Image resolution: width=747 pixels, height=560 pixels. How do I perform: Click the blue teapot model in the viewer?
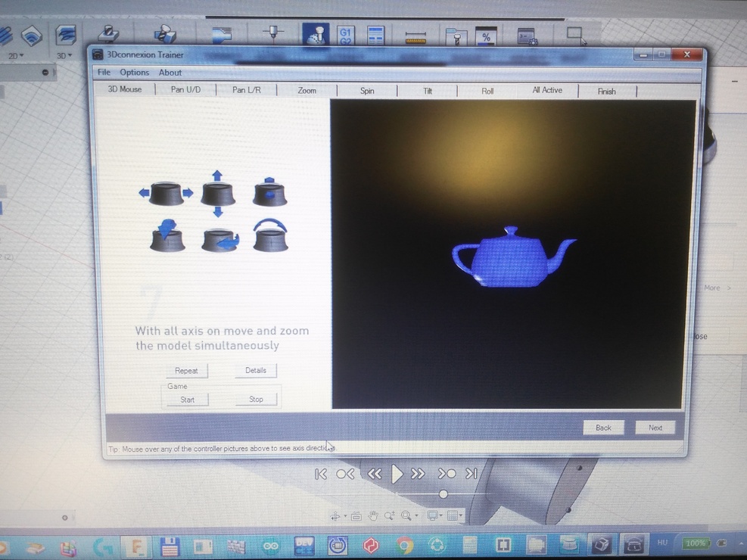512,257
